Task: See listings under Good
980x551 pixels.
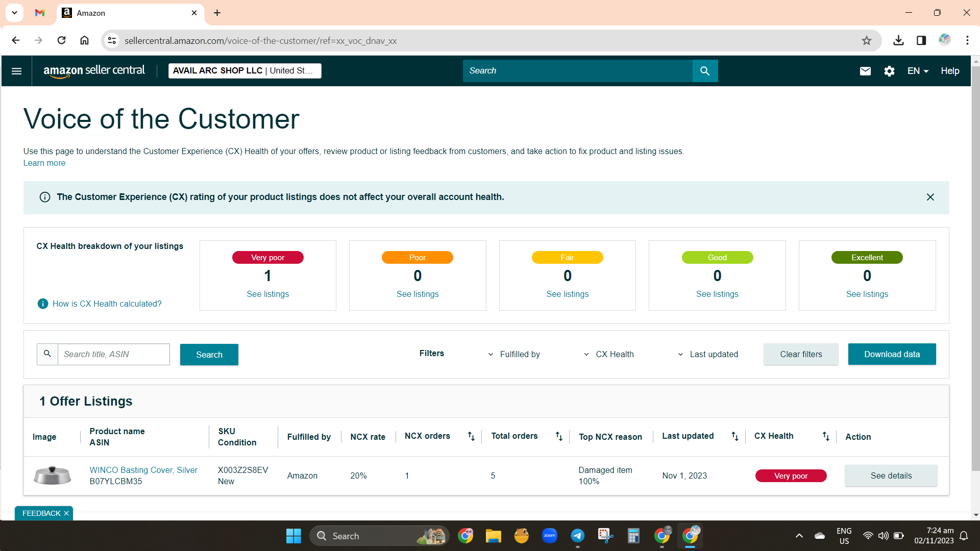Action: 717,294
